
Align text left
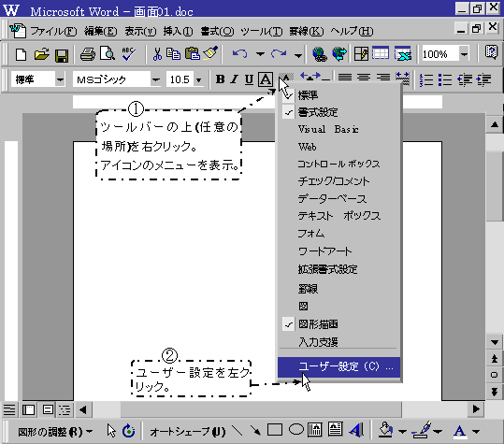[344, 78]
